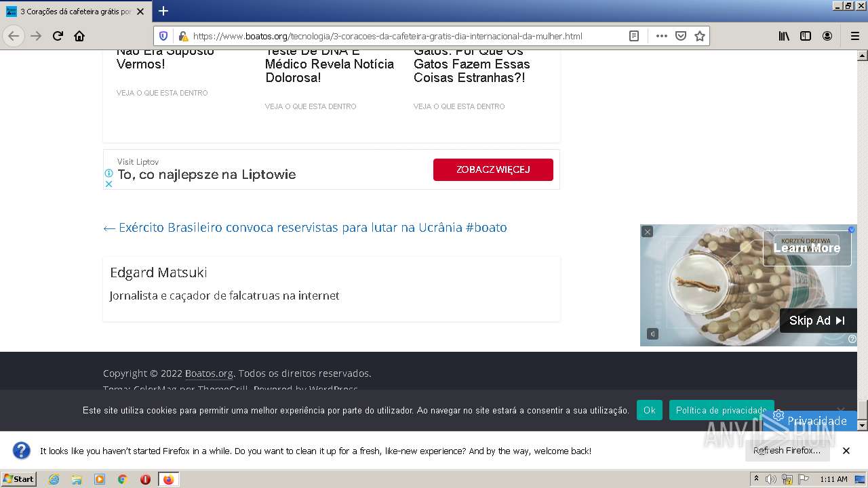868x488 pixels.
Task: Dismiss the Firefox refresh notification bar
Action: pos(846,451)
